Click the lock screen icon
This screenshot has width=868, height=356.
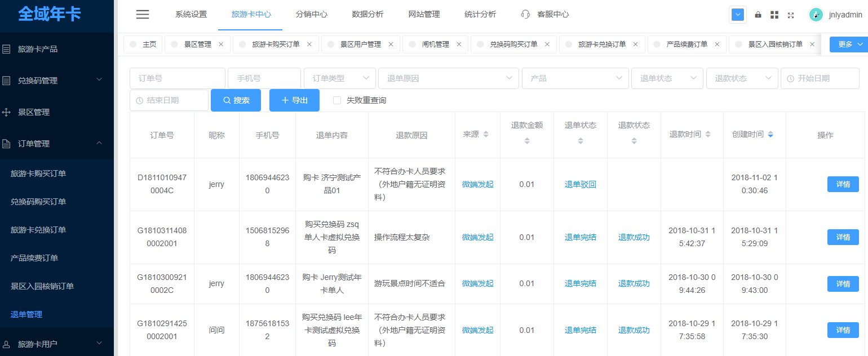click(758, 15)
